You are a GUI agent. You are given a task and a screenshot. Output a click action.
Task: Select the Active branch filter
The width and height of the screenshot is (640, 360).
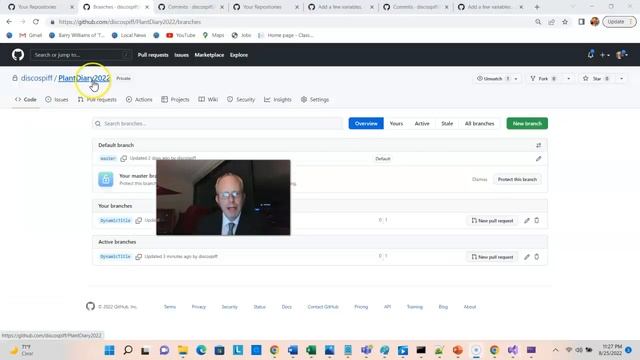coord(422,123)
